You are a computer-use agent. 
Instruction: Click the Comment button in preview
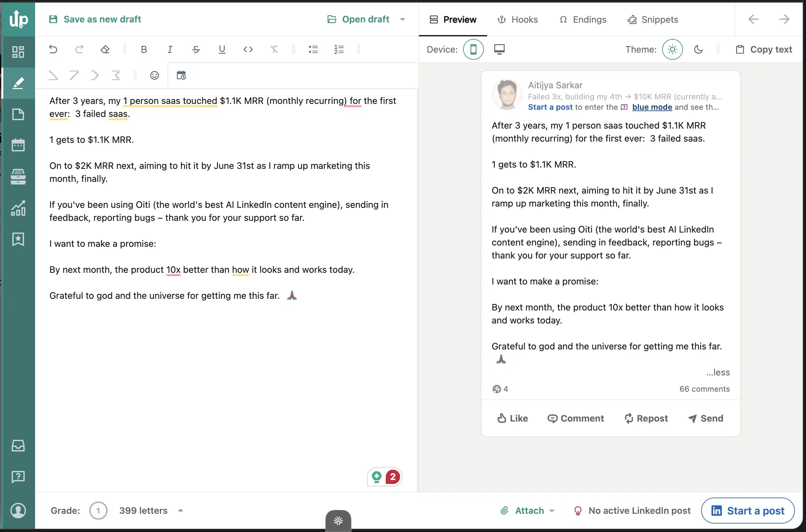pyautogui.click(x=576, y=418)
